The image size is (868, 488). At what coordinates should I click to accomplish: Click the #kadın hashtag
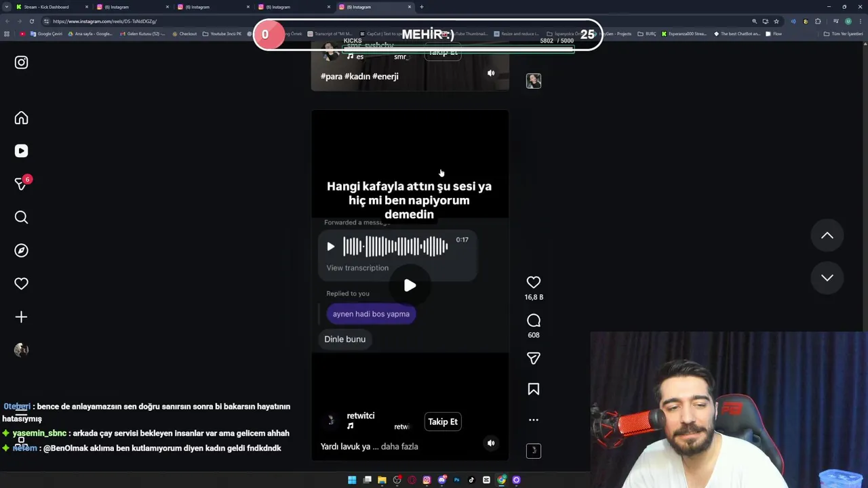coord(357,77)
